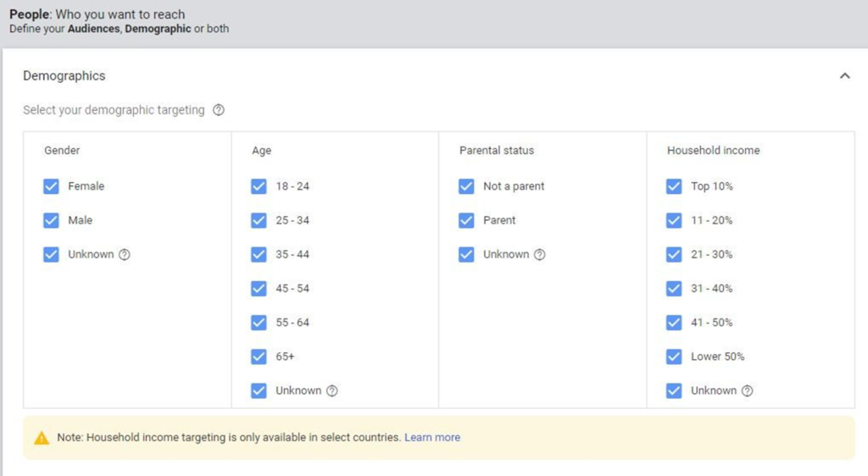The width and height of the screenshot is (868, 476).
Task: Click help icon next to Gender Unknown
Action: point(125,255)
